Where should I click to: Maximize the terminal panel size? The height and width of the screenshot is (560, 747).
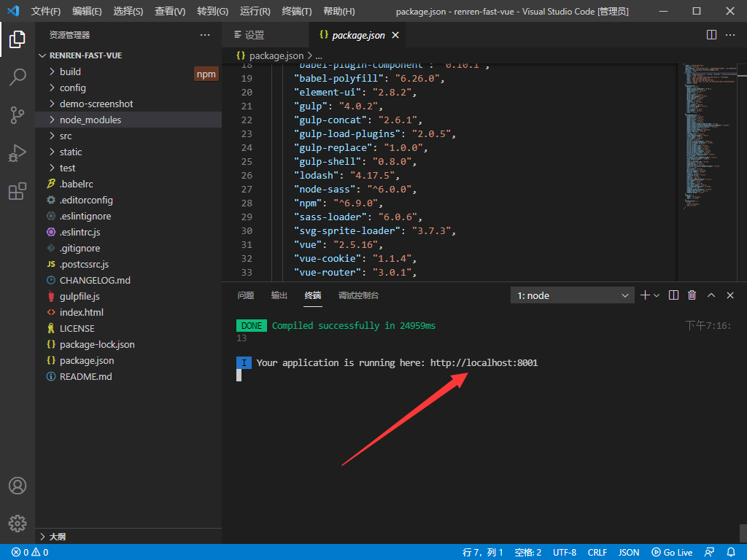tap(711, 295)
